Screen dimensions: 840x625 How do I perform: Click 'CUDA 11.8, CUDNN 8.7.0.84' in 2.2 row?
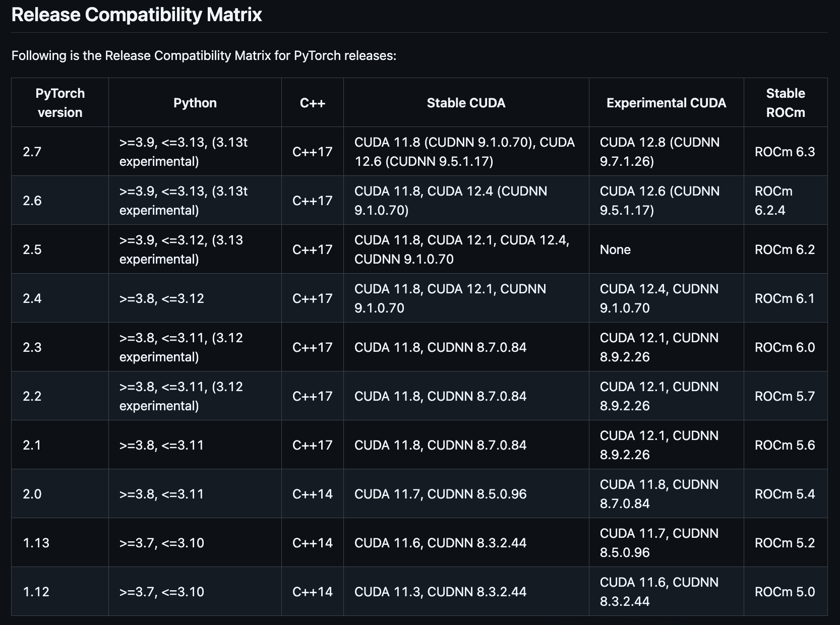466,396
